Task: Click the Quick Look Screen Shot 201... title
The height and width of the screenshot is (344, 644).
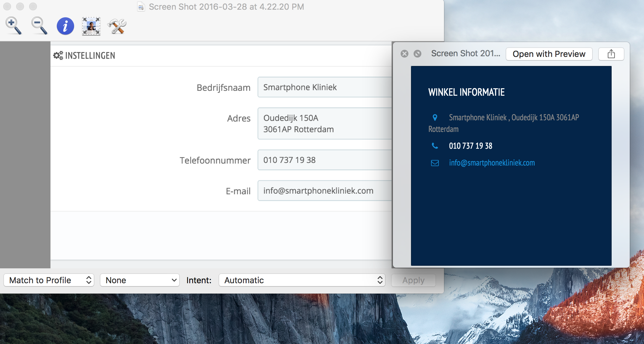Action: [466, 53]
